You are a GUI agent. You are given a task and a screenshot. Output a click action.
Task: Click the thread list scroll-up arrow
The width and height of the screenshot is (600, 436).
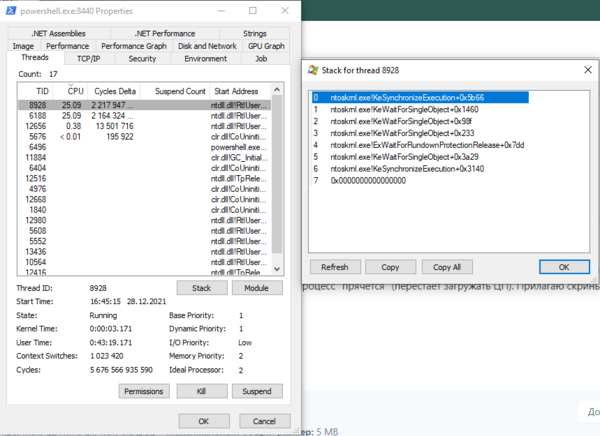click(277, 89)
